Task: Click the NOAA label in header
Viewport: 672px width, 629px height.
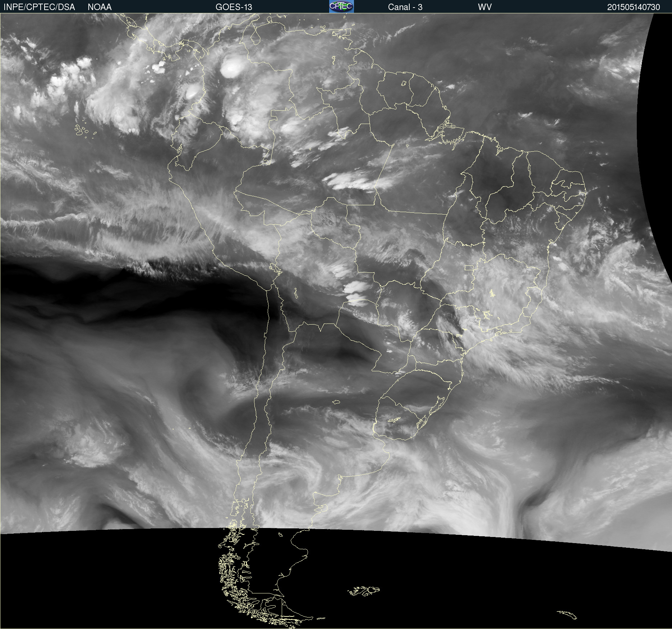Action: [100, 7]
